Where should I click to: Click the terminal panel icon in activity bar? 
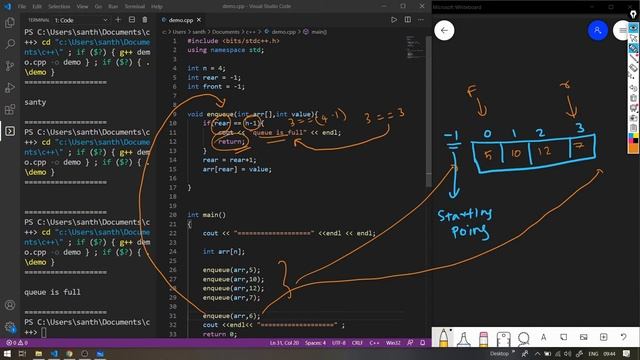click(10, 131)
